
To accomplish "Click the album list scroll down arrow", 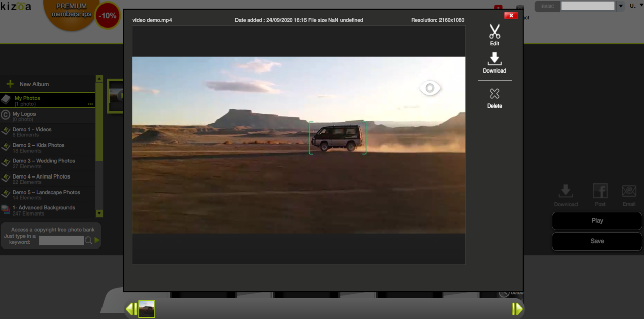I will [x=99, y=214].
